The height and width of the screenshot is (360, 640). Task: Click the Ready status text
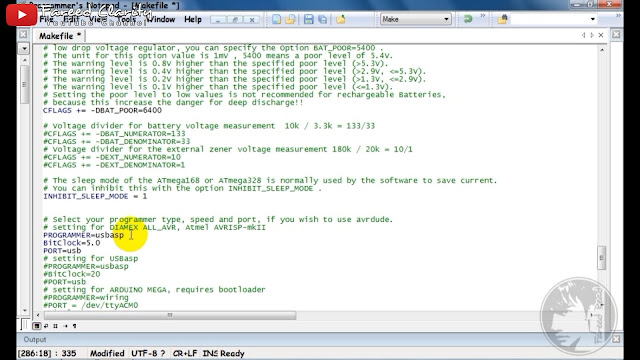pyautogui.click(x=232, y=353)
